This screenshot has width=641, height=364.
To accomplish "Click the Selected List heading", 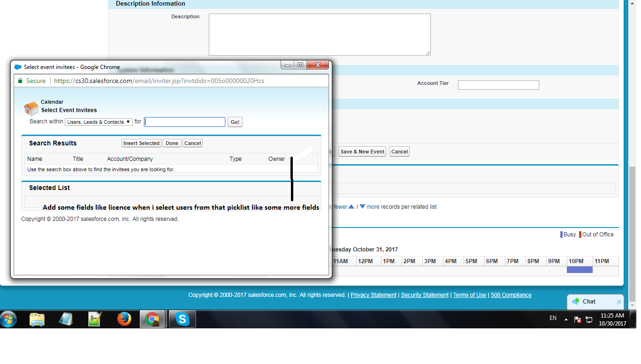I will pos(49,188).
